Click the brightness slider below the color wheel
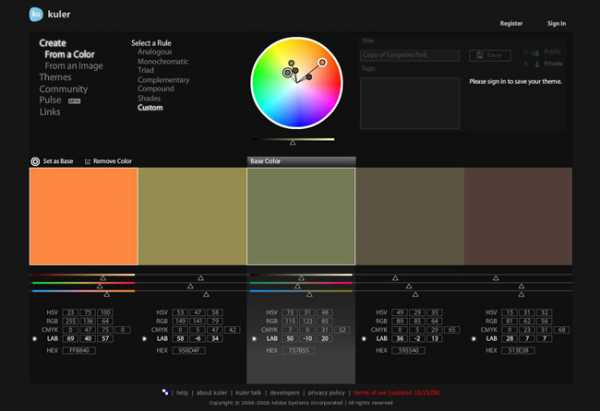This screenshot has height=411, width=600. [x=293, y=139]
